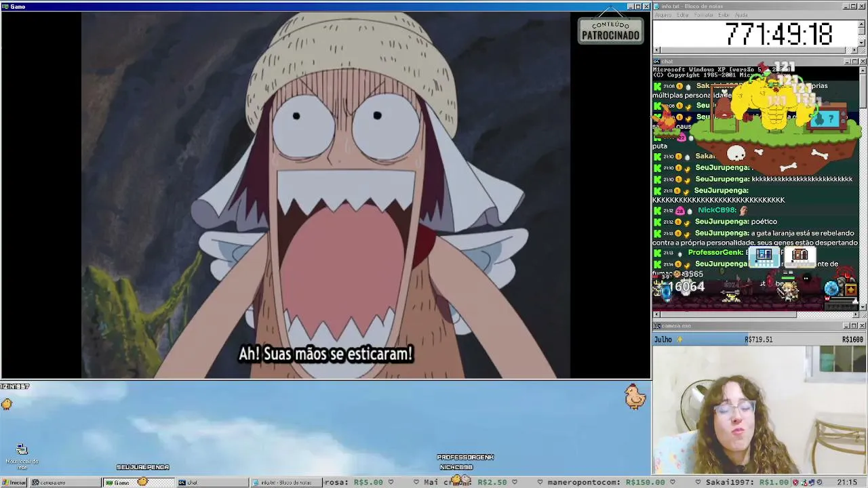This screenshot has width=868, height=488.
Task: Click the camera.exe title bar icon
Action: [657, 326]
